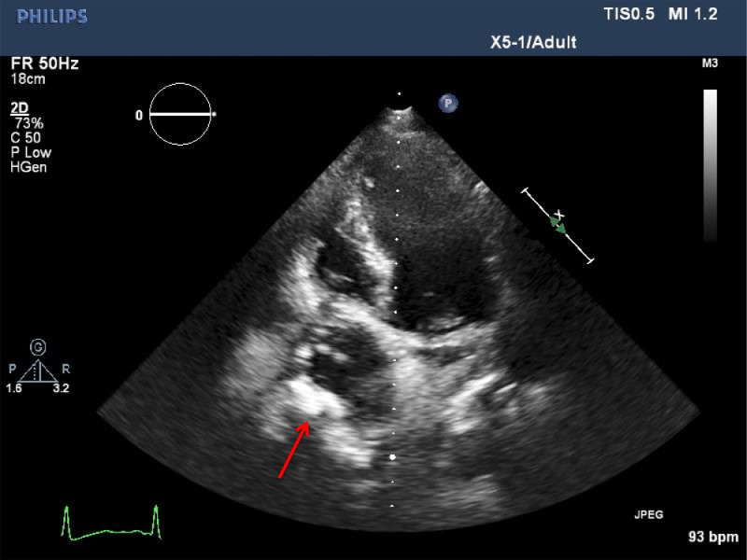Click the Philips logo
The height and width of the screenshot is (560, 747).
point(52,16)
